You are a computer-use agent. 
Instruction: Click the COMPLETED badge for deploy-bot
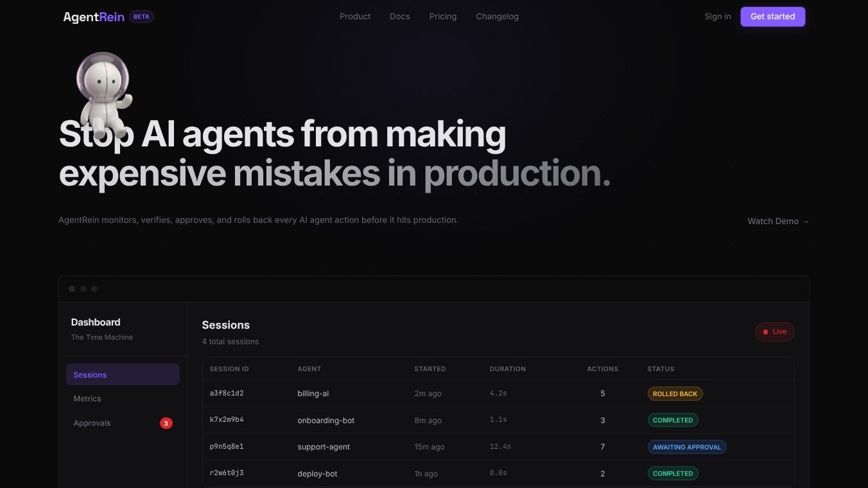pyautogui.click(x=673, y=473)
